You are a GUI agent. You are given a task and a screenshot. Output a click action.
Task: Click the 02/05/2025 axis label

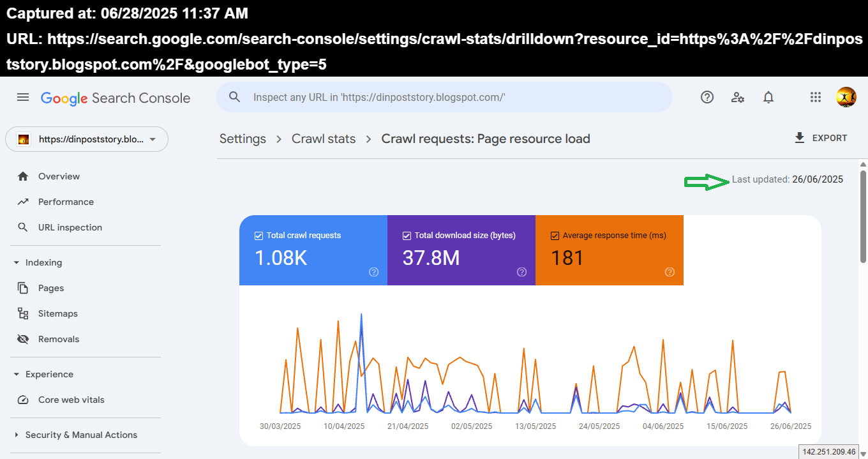[472, 426]
